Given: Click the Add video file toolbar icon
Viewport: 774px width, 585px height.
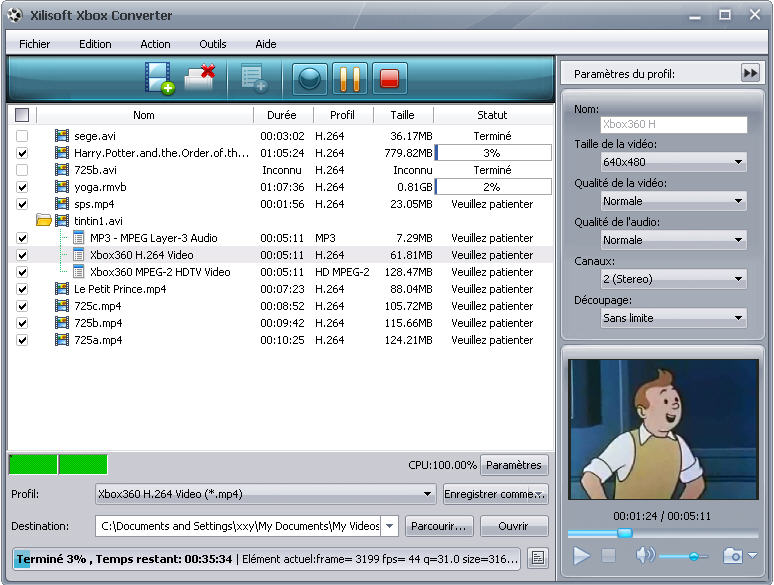Looking at the screenshot, I should pos(159,78).
